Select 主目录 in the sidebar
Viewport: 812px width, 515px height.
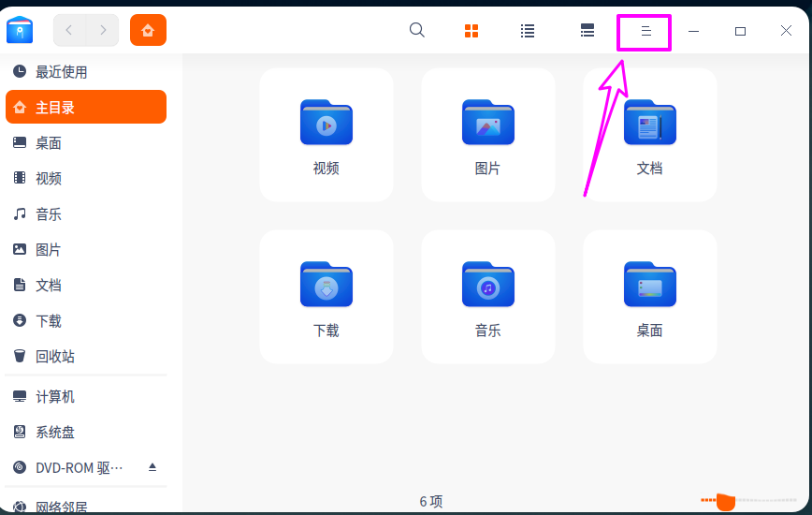[x=86, y=108]
